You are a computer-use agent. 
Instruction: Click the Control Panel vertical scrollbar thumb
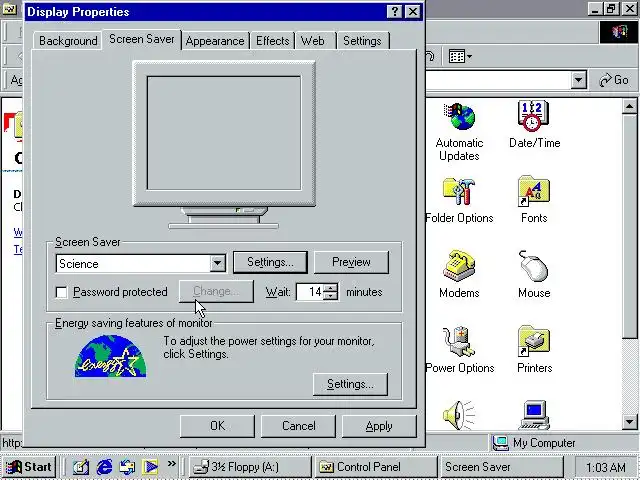click(629, 227)
